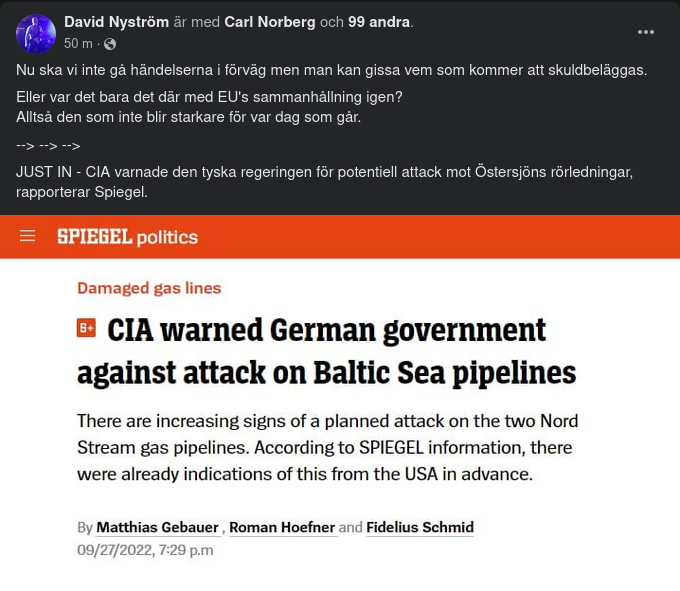
Task: Click the JUST IN post text paragraph
Action: pos(324,181)
